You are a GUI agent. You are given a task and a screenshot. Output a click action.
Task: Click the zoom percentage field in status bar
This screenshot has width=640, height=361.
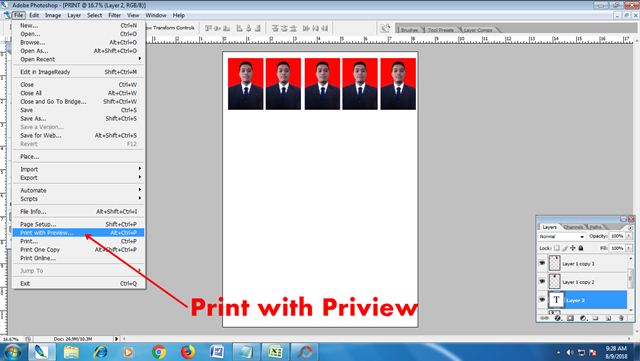coord(11,339)
